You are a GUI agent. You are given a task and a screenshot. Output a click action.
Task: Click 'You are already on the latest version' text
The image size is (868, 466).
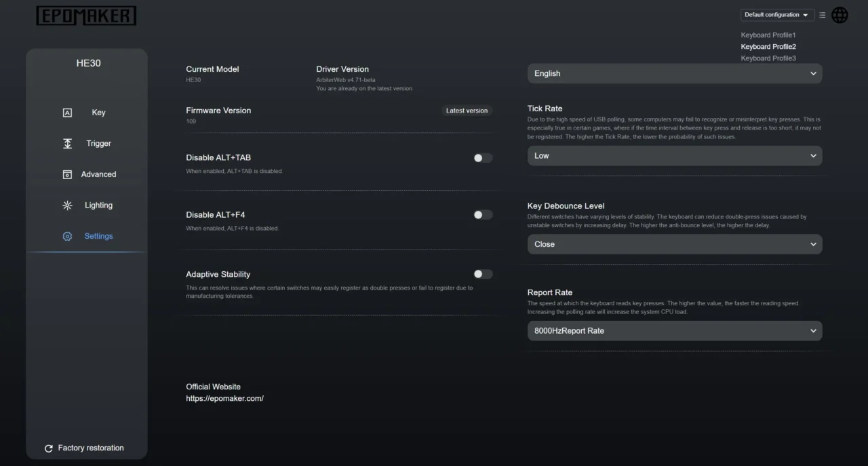tap(364, 89)
